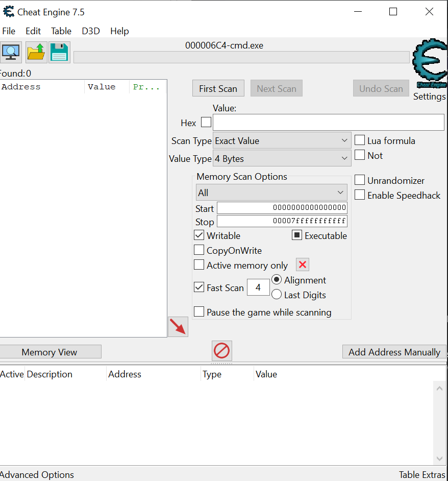This screenshot has height=481, width=448.
Task: Open the Scan Type dropdown
Action: pos(282,140)
